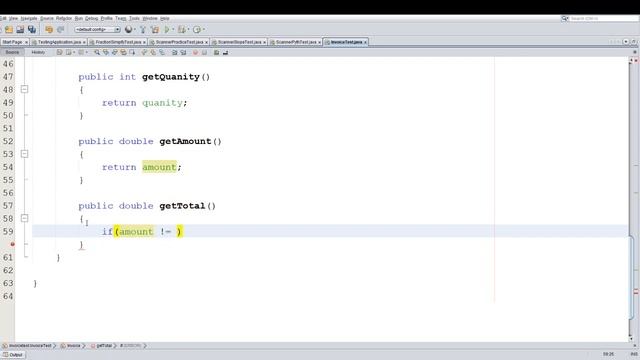Open the Team menu
Viewport: 640px width, 360px height.
point(120,18)
